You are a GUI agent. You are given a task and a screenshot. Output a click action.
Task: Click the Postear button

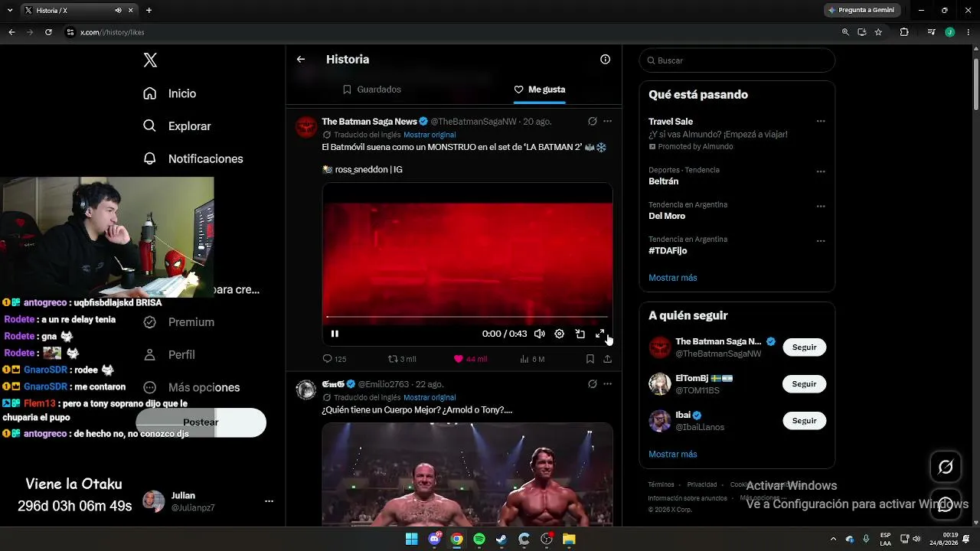(x=201, y=422)
